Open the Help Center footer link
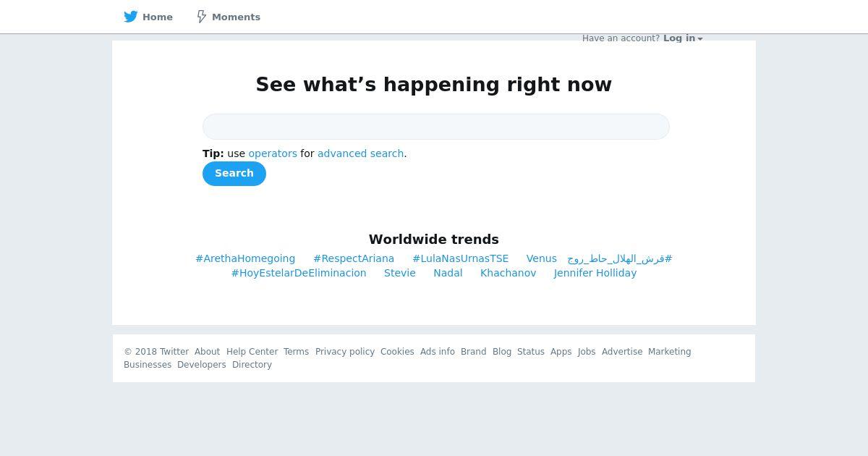This screenshot has width=868, height=456. point(252,352)
